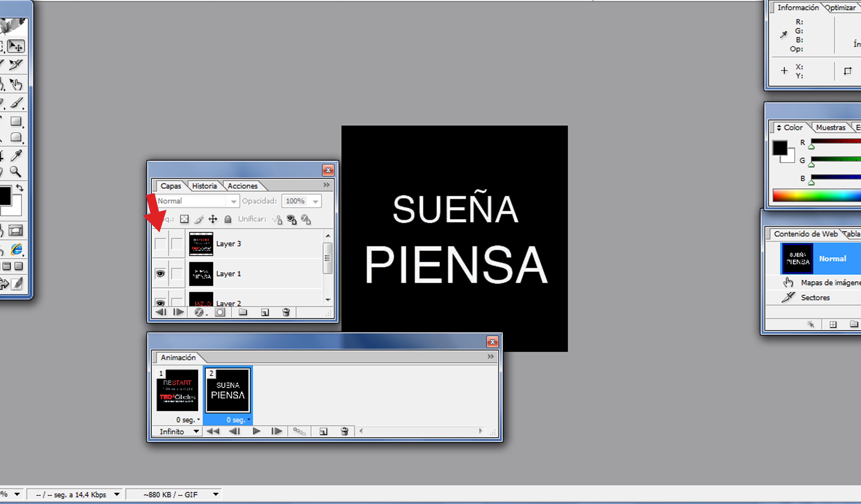861x504 pixels.
Task: Duplicate current animation frame icon
Action: tap(323, 432)
